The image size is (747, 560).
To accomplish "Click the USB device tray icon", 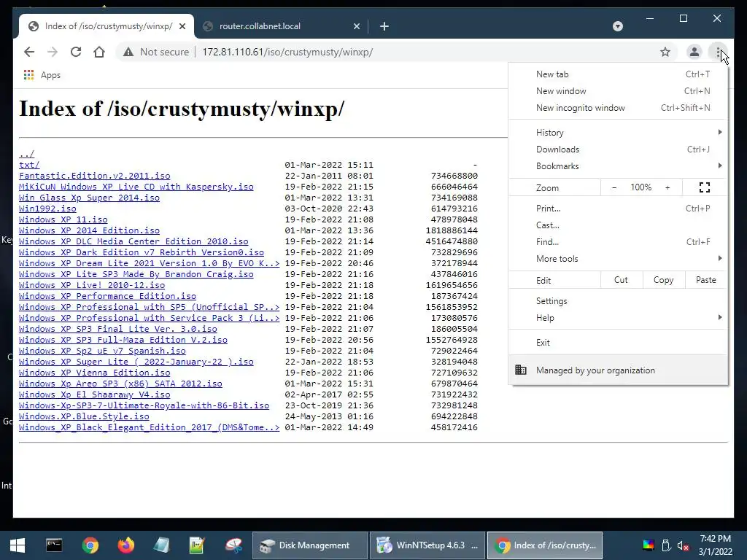I will click(666, 545).
